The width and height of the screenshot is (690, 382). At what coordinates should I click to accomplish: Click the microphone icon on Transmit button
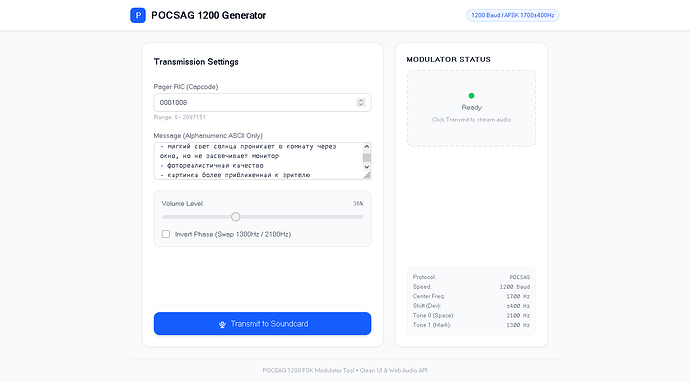click(x=222, y=324)
